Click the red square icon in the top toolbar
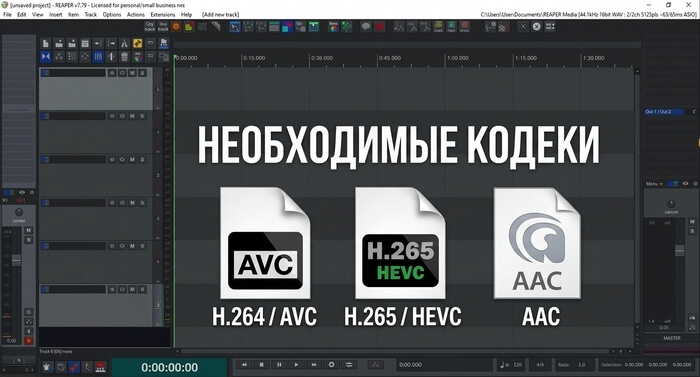Screen dimensions: 700x377 379,27
